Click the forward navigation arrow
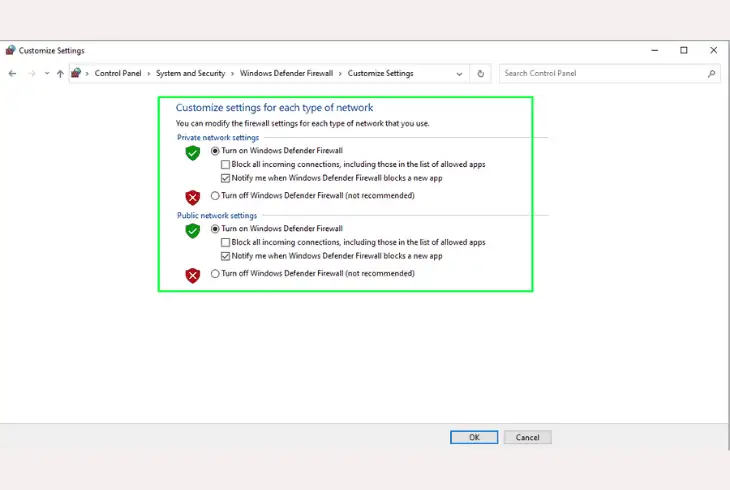The width and height of the screenshot is (730, 490). [32, 74]
